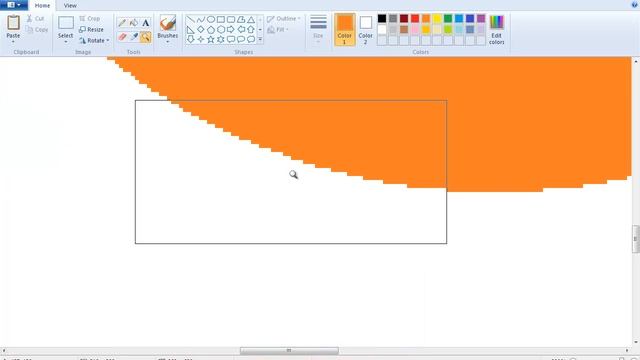
Task: Choose the Curve shape
Action: point(201,19)
